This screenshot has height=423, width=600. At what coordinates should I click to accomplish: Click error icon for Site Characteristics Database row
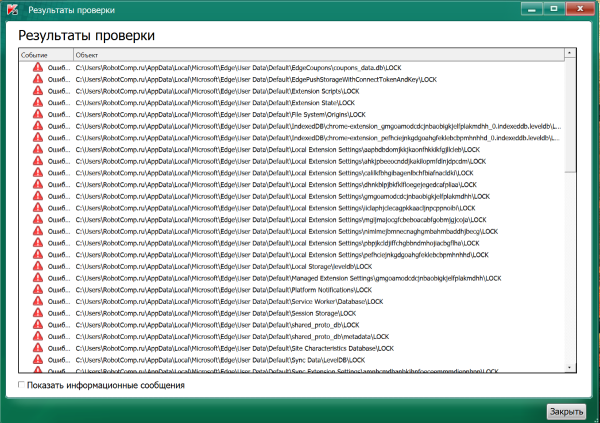[x=38, y=348]
